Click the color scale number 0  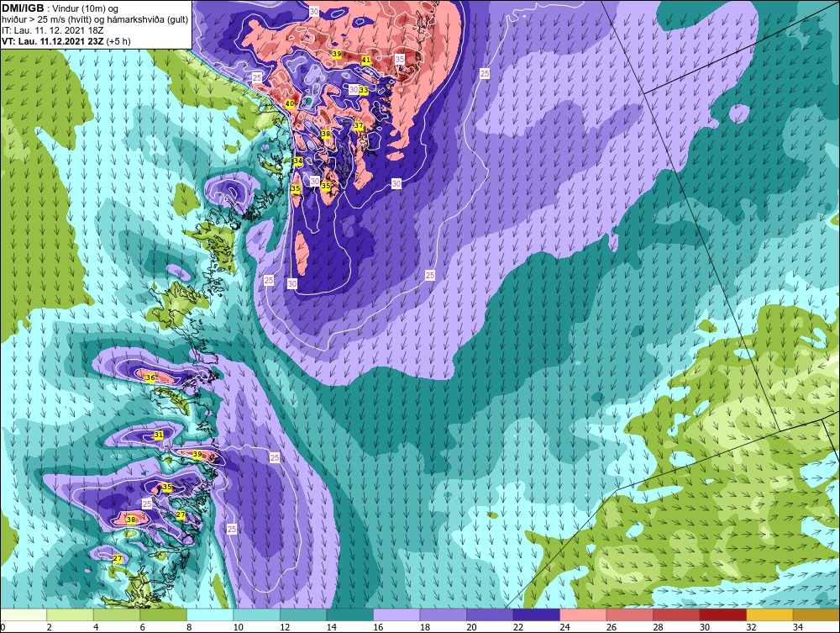(3, 627)
